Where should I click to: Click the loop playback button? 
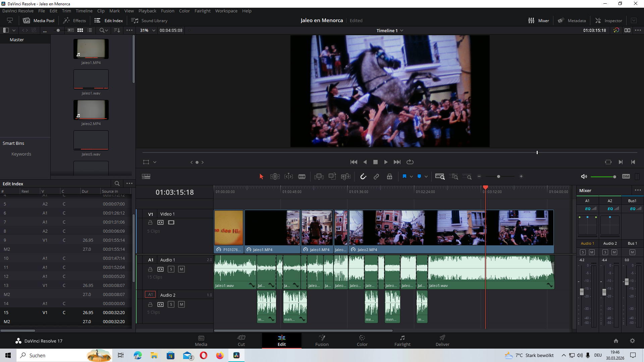click(x=410, y=162)
